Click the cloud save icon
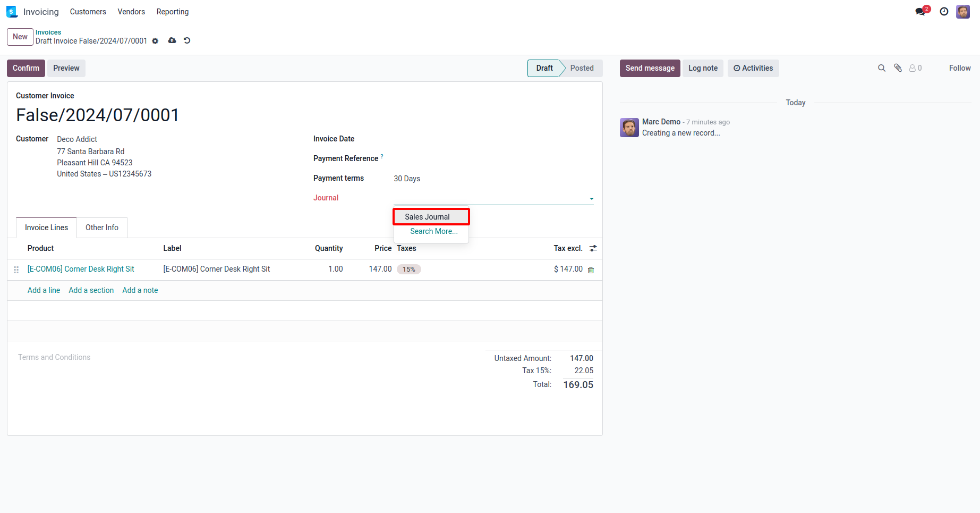The height and width of the screenshot is (513, 980). [x=172, y=40]
